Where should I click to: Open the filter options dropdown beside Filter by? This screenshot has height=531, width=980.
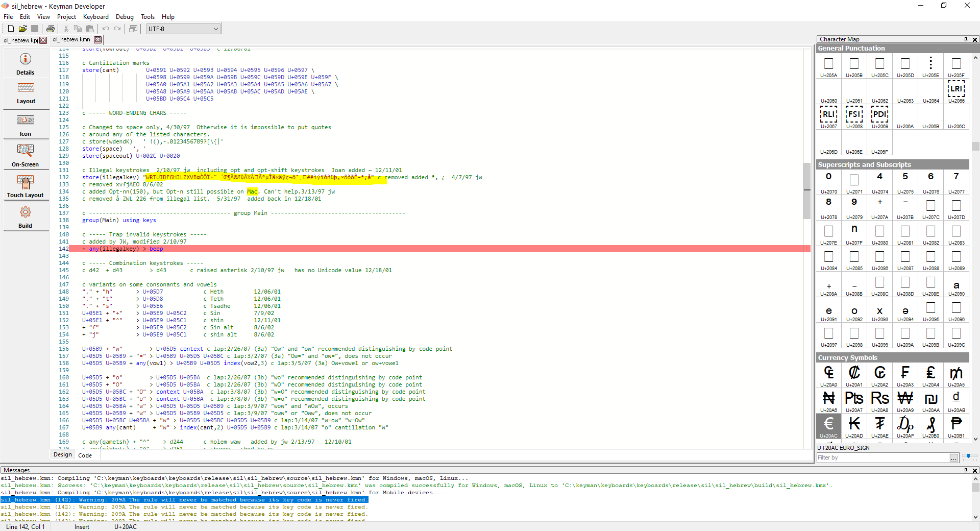pyautogui.click(x=954, y=458)
